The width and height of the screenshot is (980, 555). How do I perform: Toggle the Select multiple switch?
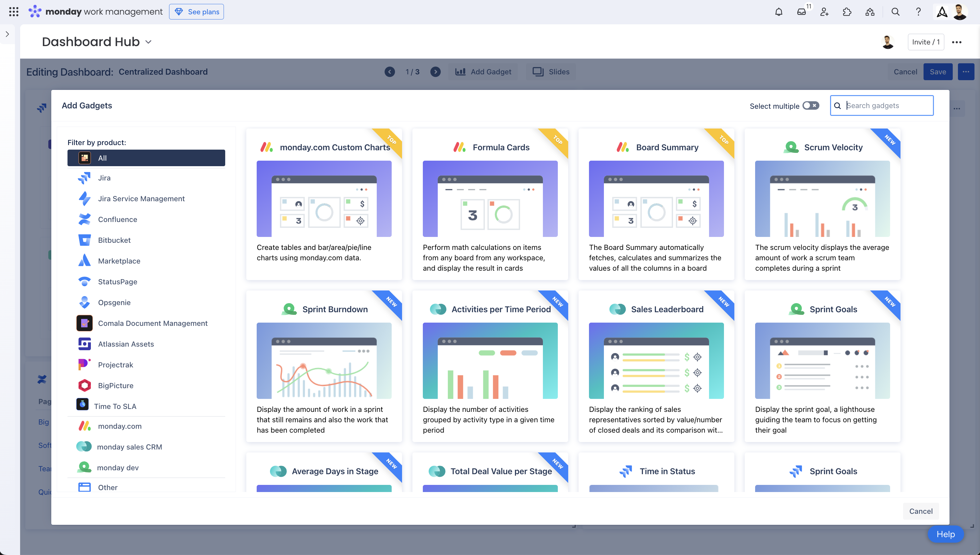810,105
